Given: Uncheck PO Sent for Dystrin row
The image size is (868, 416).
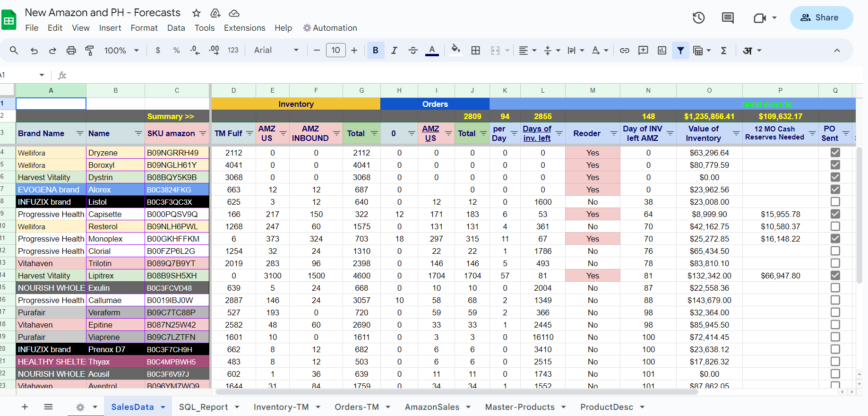Looking at the screenshot, I should pyautogui.click(x=835, y=177).
